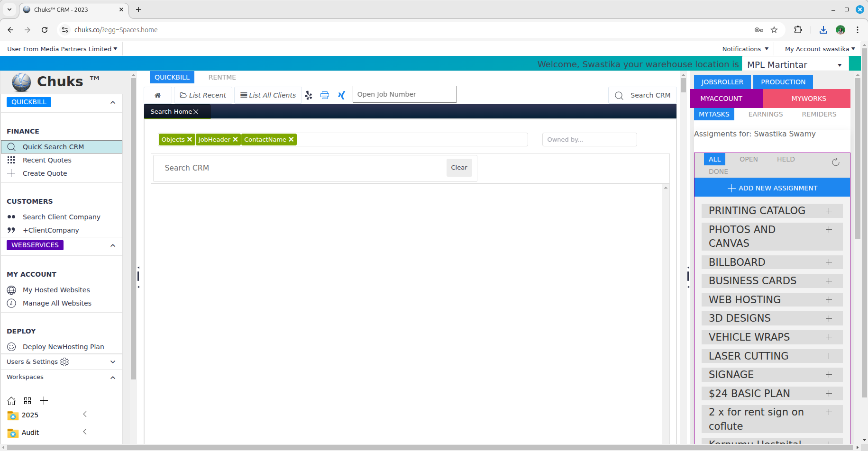Click the Open Job Number field
Image resolution: width=868 pixels, height=451 pixels.
click(405, 94)
